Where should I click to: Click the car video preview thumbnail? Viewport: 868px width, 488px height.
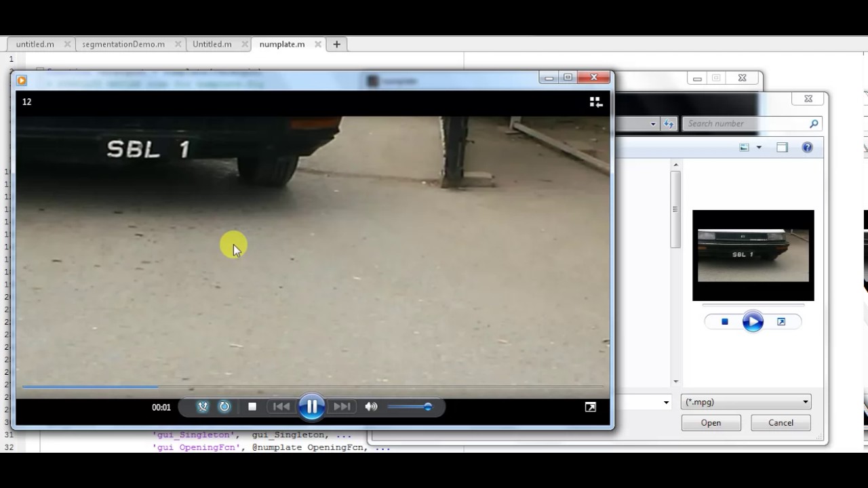coord(753,256)
